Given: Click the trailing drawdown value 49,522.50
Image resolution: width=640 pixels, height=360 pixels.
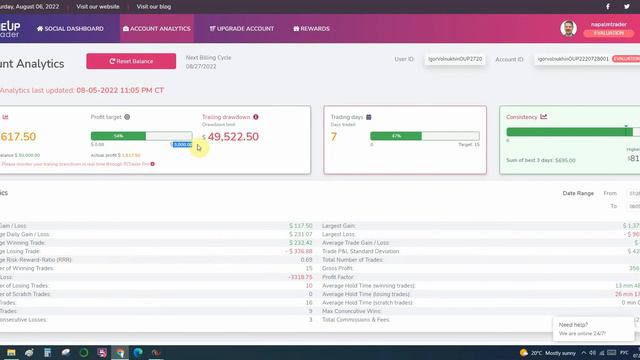Looking at the screenshot, I should click(233, 137).
